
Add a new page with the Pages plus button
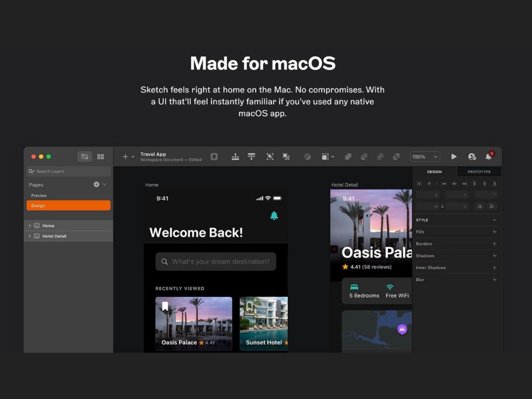[x=97, y=184]
